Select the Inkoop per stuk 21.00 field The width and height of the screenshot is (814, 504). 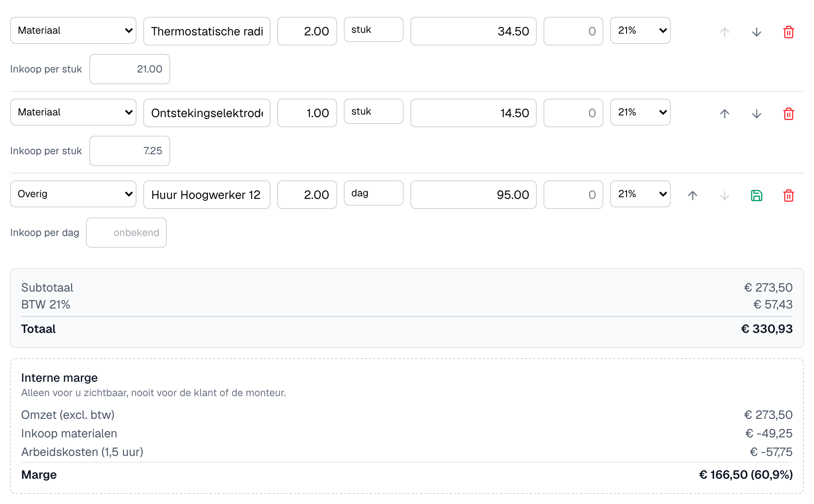130,69
